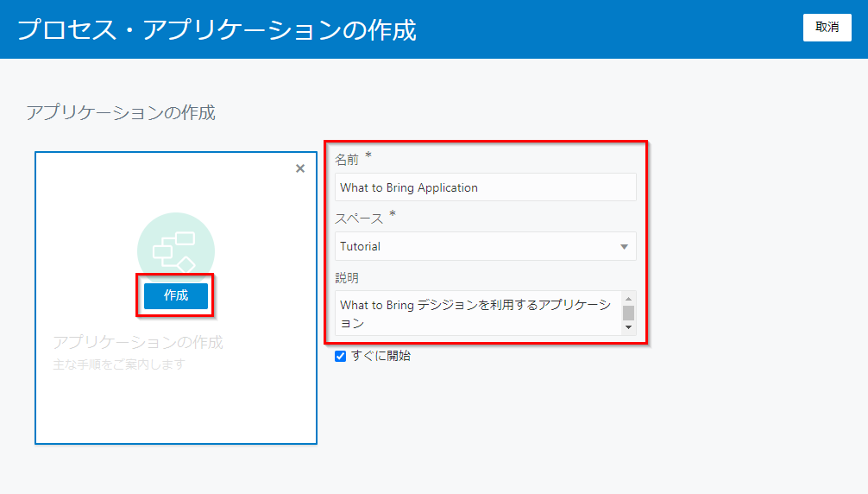Focus the 名前 field with What to Bring Application
Viewport: 868px width, 494px height.
[x=485, y=187]
